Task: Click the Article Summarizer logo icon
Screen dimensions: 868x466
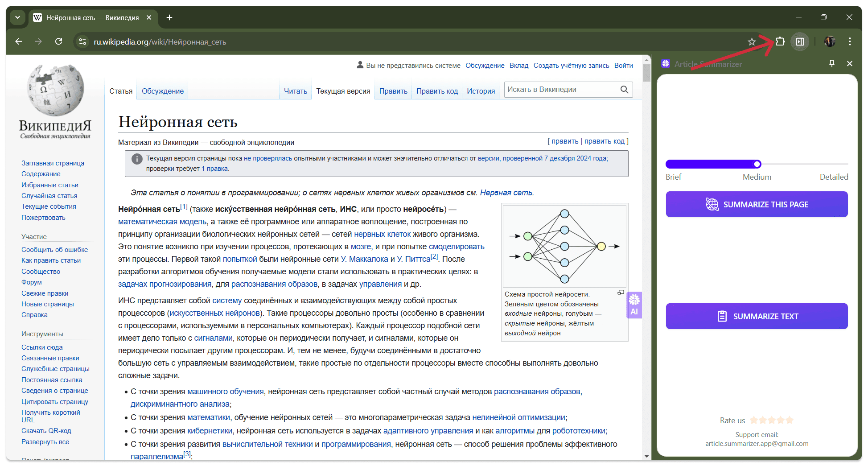Action: [666, 64]
